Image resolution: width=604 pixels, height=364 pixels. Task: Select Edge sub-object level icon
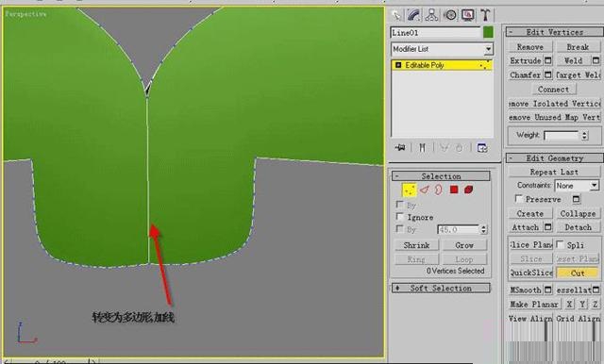click(424, 190)
